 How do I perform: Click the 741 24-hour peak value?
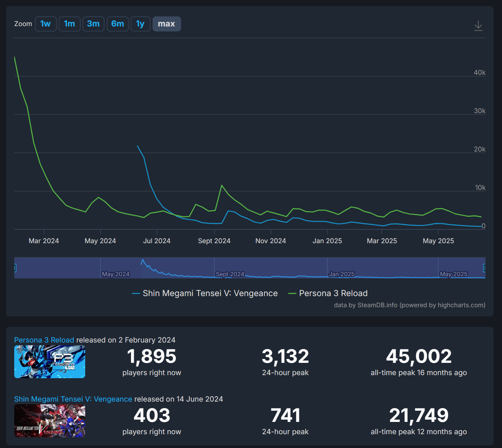285,415
